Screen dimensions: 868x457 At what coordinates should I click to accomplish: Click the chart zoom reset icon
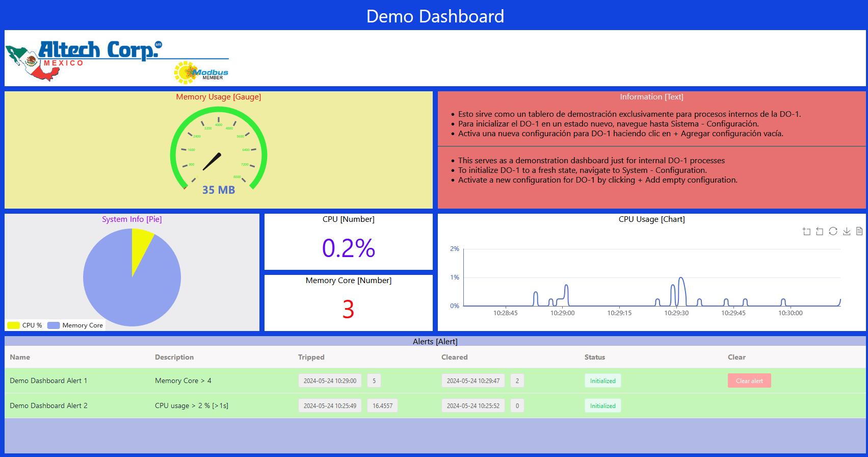pos(820,232)
